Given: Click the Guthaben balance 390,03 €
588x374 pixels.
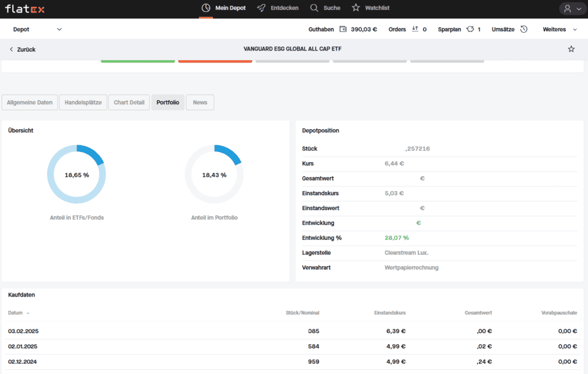Looking at the screenshot, I should [x=364, y=29].
